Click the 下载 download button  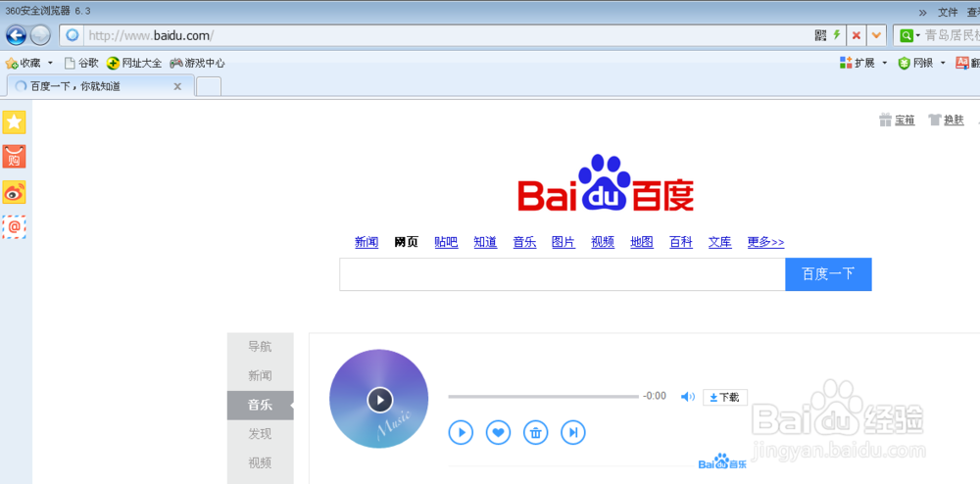click(x=725, y=397)
